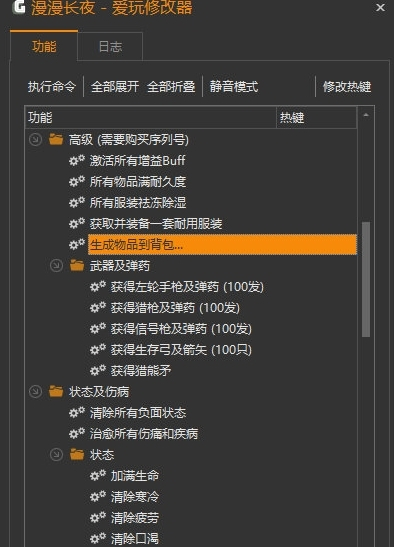Collapse the 状态 subfolder arrow
The image size is (394, 547).
[x=56, y=454]
